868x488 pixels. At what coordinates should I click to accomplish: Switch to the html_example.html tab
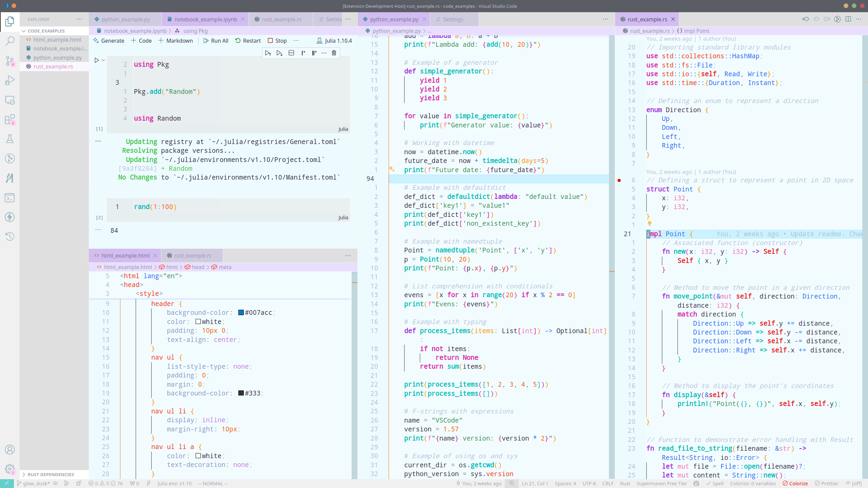[x=125, y=256]
